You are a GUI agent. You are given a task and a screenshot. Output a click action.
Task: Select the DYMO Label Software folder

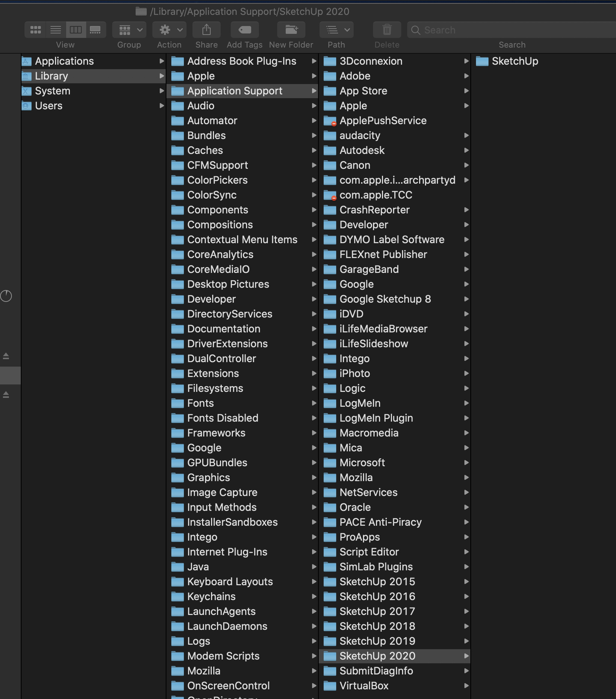tap(395, 239)
